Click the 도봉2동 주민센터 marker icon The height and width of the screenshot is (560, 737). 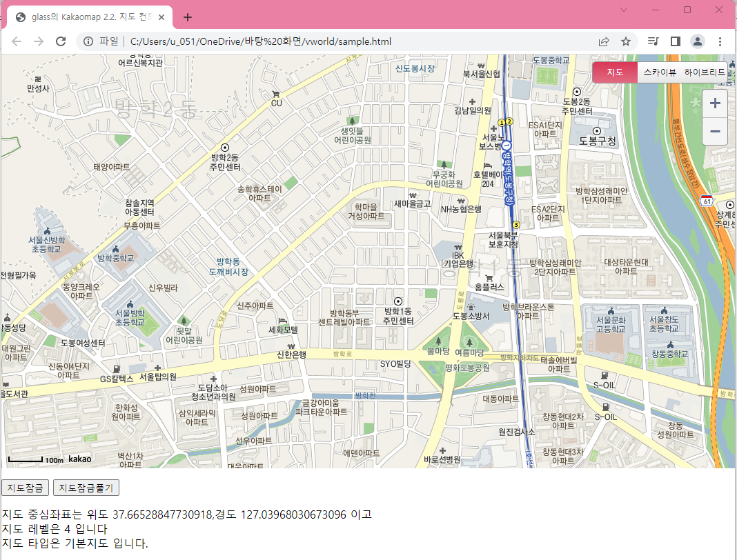[577, 92]
